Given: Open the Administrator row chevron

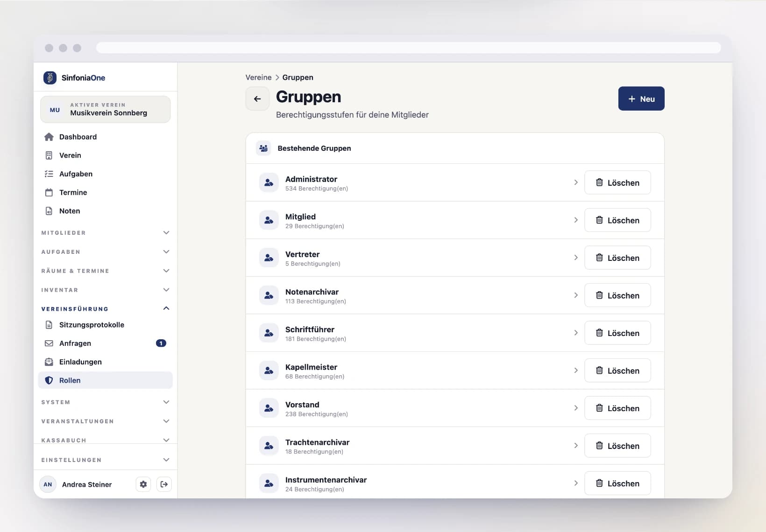Looking at the screenshot, I should (x=576, y=182).
